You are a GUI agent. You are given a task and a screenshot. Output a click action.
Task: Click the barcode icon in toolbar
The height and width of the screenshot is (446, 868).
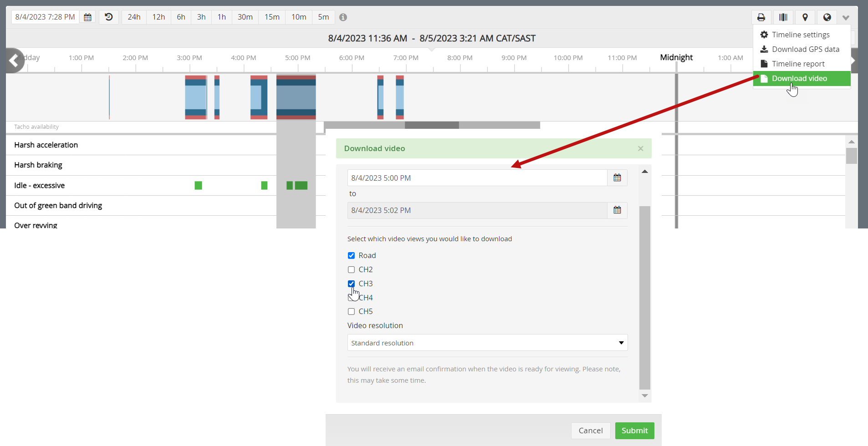coord(783,17)
